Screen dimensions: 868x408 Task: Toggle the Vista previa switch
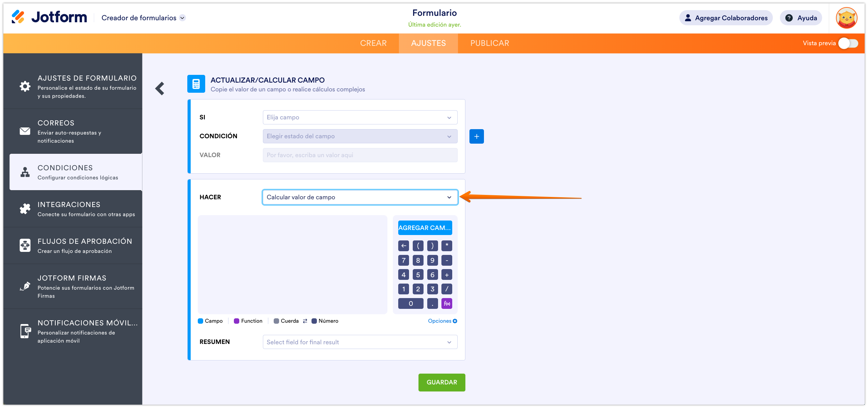pyautogui.click(x=848, y=43)
